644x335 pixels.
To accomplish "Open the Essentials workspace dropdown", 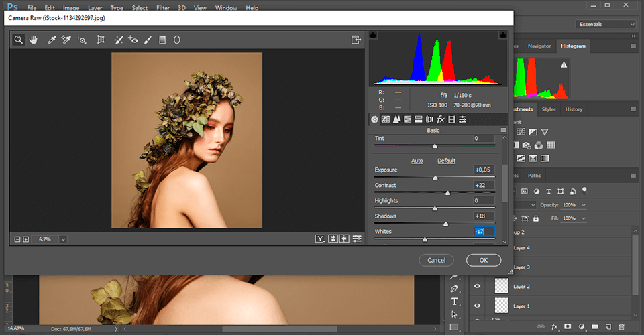I will pyautogui.click(x=606, y=24).
